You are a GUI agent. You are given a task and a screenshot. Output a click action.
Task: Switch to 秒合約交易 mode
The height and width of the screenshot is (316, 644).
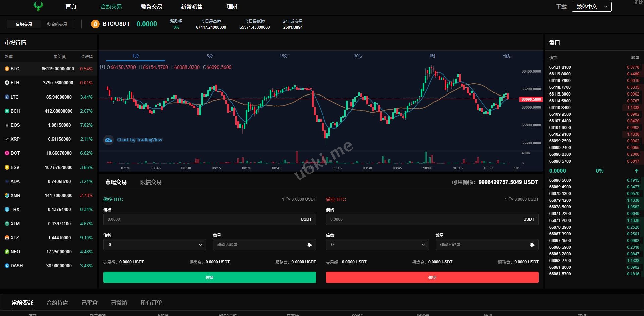[x=57, y=24]
